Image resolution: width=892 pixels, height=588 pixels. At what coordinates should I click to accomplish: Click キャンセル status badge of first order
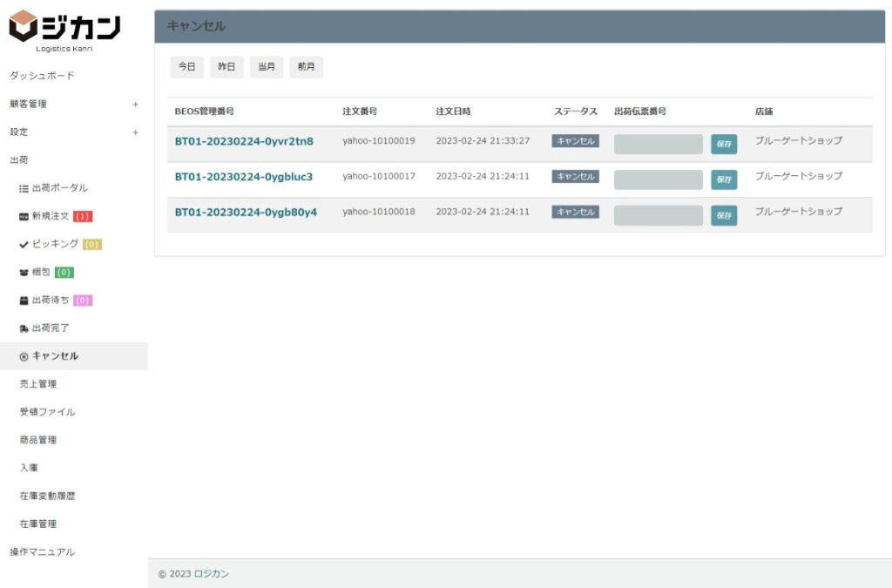[575, 141]
